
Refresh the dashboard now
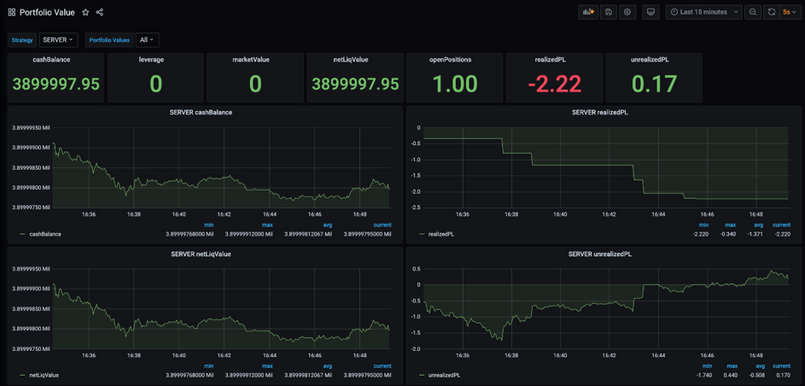pos(771,12)
